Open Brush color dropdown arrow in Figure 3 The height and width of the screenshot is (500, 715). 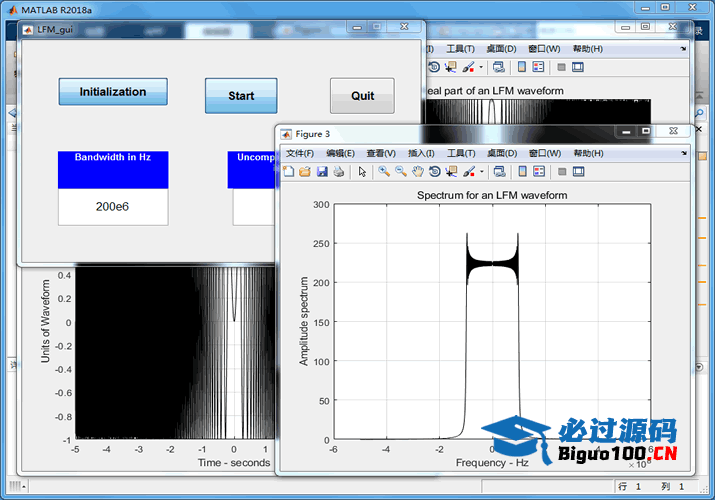pyautogui.click(x=482, y=171)
